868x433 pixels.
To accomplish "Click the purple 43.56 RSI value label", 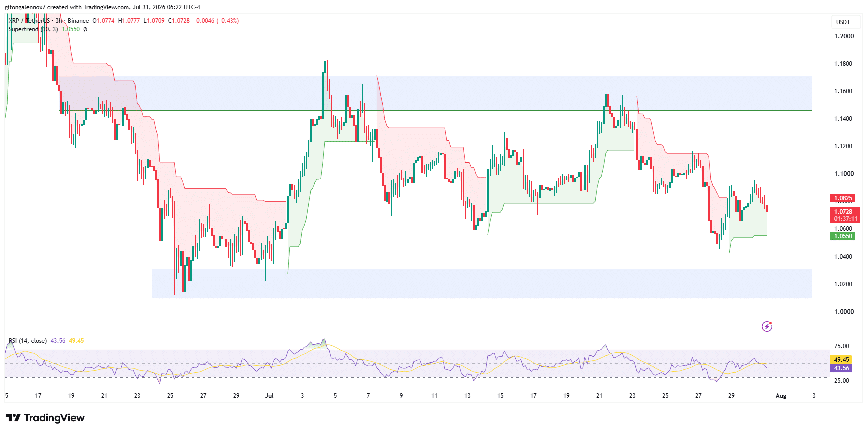I will 841,368.
